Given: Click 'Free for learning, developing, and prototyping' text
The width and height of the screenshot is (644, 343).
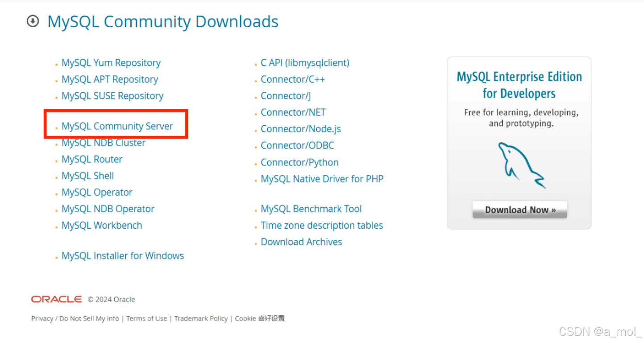Looking at the screenshot, I should tap(521, 118).
